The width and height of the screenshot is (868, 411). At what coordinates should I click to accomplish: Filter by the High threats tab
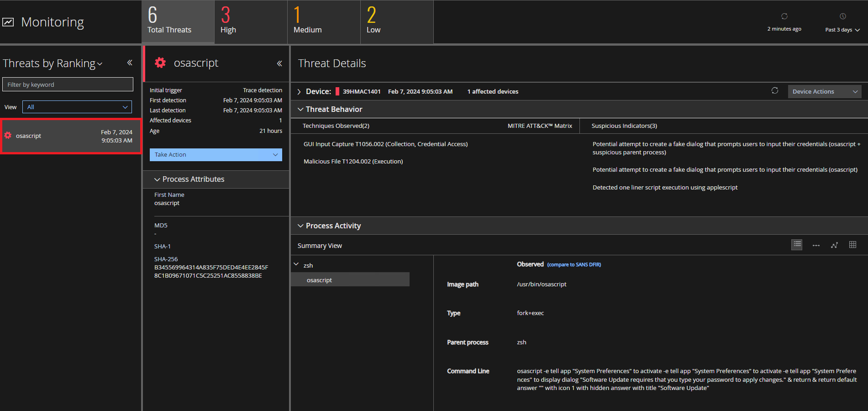coord(251,22)
